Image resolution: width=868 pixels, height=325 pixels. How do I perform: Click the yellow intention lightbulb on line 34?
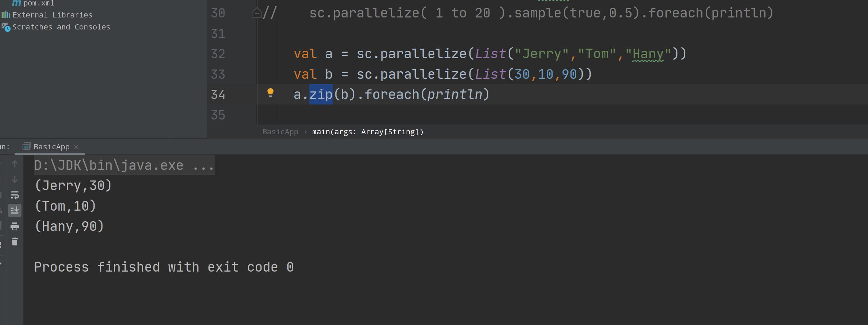(270, 92)
